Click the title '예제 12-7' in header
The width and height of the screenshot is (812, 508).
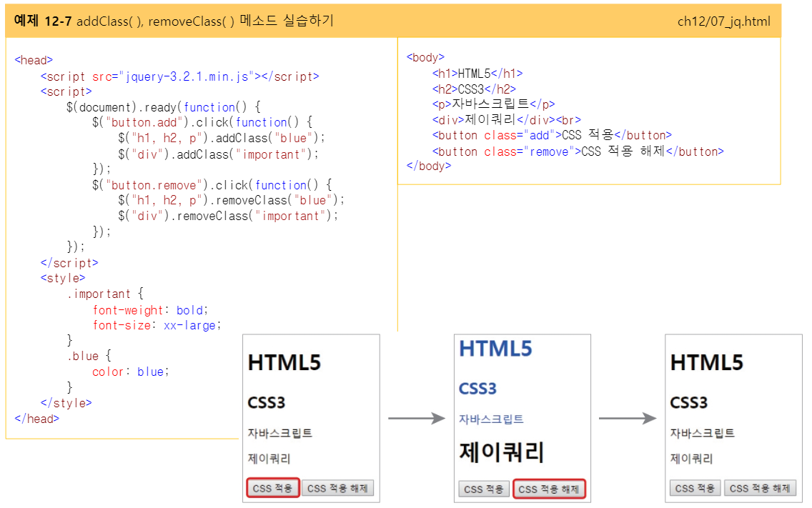tap(42, 21)
